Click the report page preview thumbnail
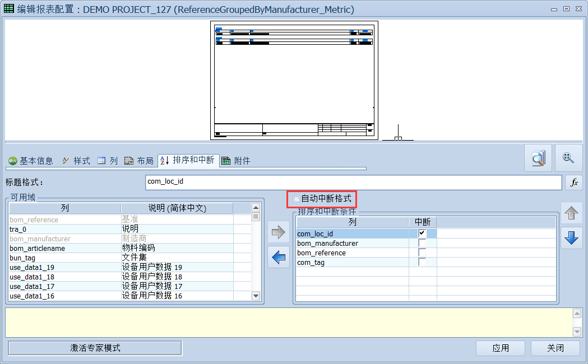Image resolution: width=588 pixels, height=364 pixels. point(294,80)
